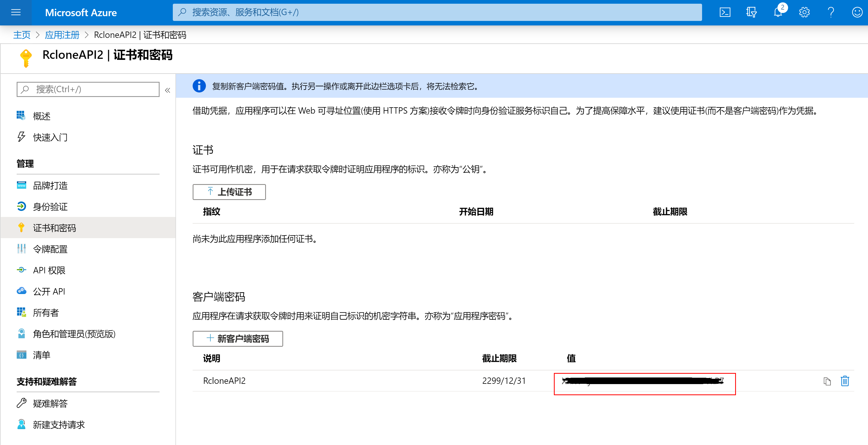Open directory and subscription filter

[751, 12]
